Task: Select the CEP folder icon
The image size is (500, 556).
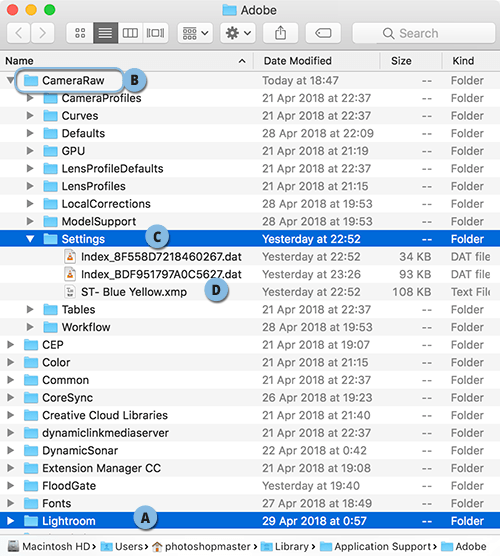Action: tap(31, 345)
